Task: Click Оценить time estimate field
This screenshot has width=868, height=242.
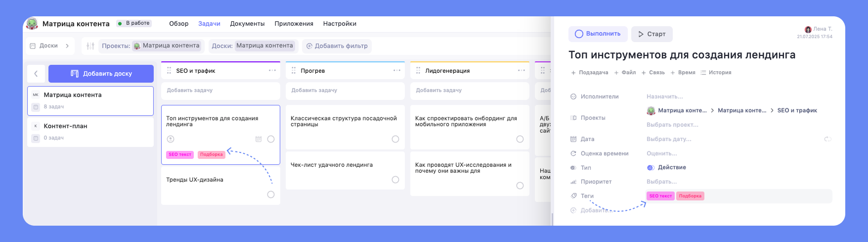Action: click(662, 153)
